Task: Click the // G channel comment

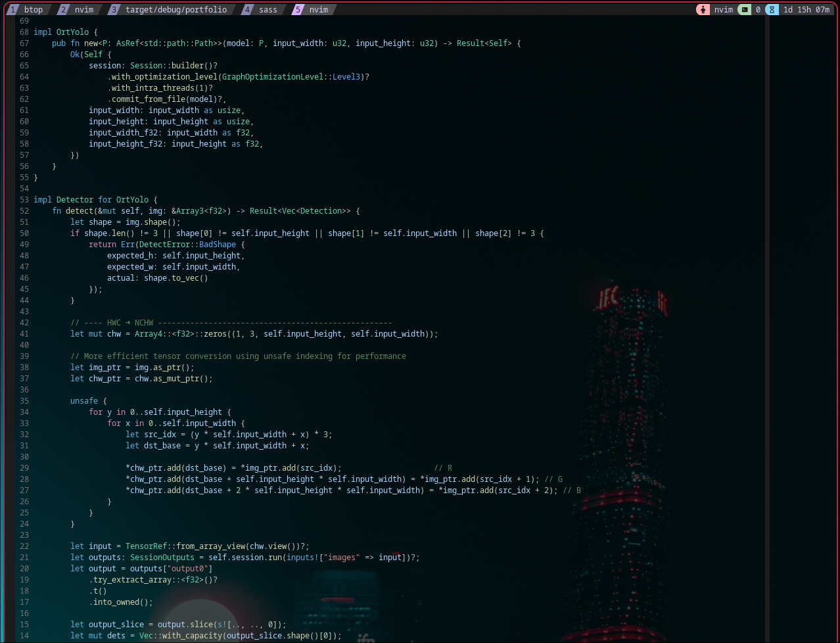Action: click(553, 479)
